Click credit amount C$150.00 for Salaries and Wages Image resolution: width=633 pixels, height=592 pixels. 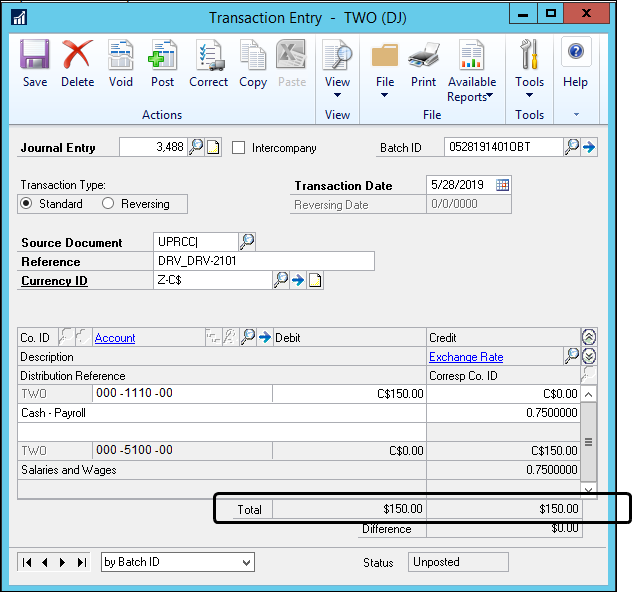coord(504,450)
